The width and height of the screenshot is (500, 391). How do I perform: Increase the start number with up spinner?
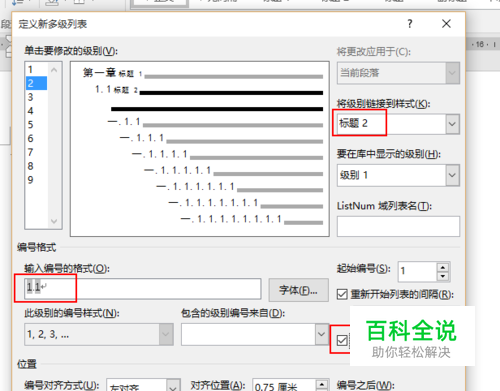click(x=443, y=267)
